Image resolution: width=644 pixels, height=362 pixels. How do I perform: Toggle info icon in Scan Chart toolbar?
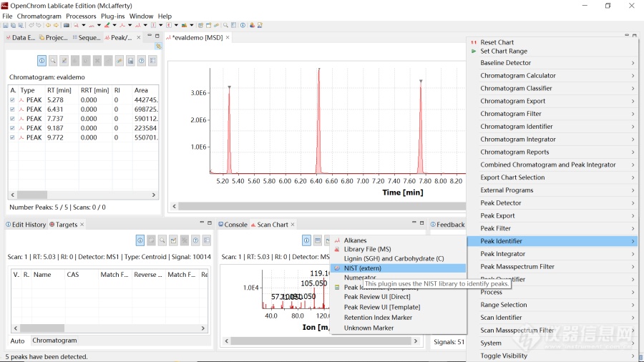tap(306, 240)
